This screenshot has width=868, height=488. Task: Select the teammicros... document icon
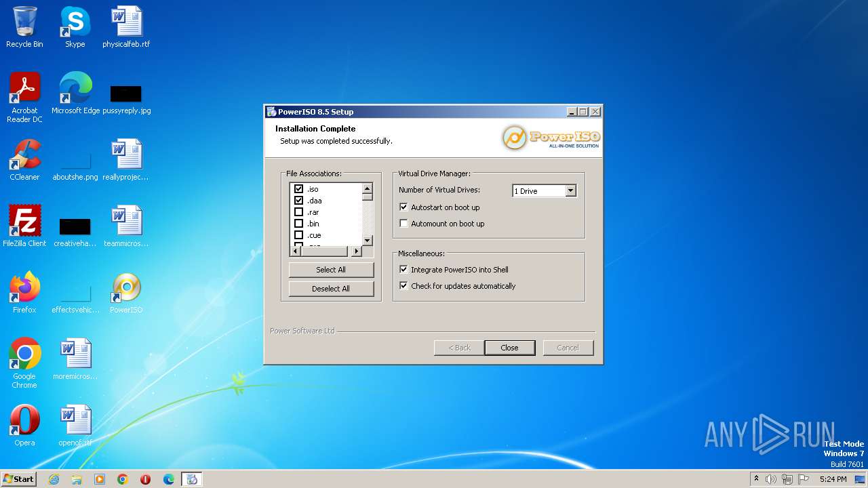(126, 226)
